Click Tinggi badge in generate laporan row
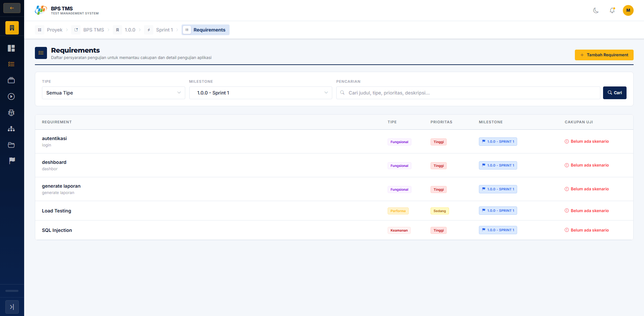The width and height of the screenshot is (644, 316). (x=439, y=189)
